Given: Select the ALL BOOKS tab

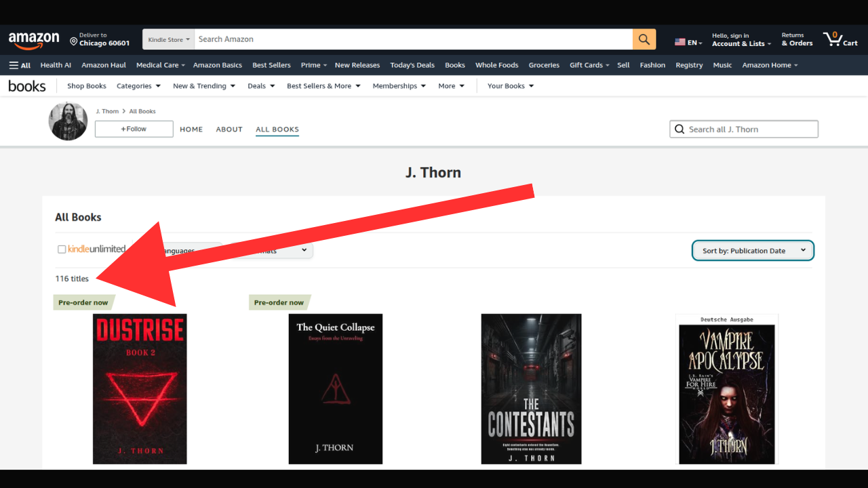Looking at the screenshot, I should tap(277, 129).
